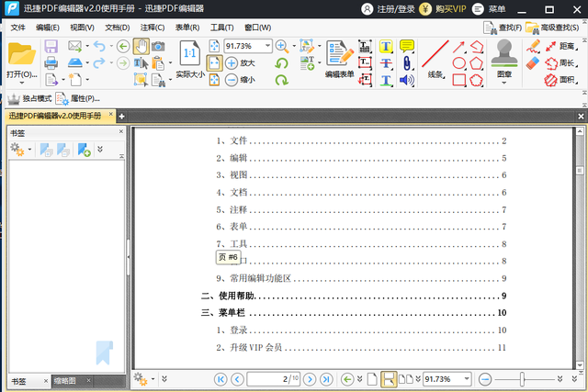Add a new document tab
Viewport: 588px width, 392px height.
[x=121, y=117]
